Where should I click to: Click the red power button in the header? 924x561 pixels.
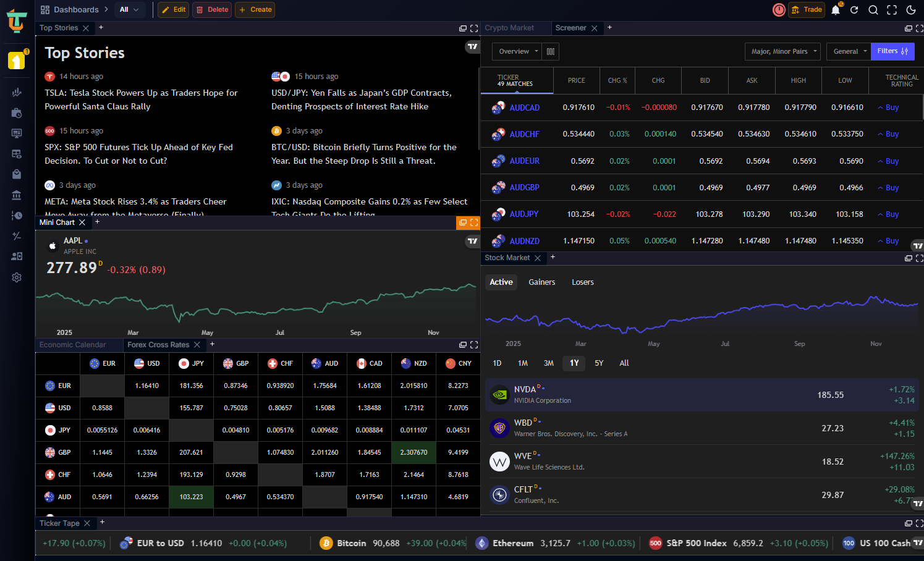(x=779, y=10)
